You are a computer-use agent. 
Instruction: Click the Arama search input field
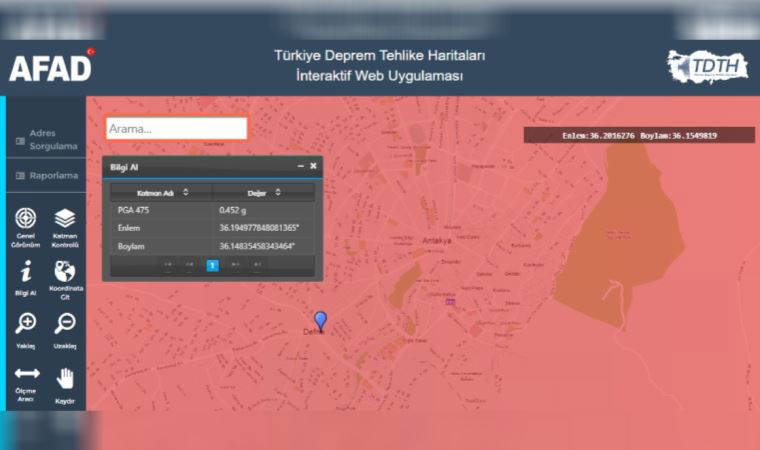click(176, 129)
